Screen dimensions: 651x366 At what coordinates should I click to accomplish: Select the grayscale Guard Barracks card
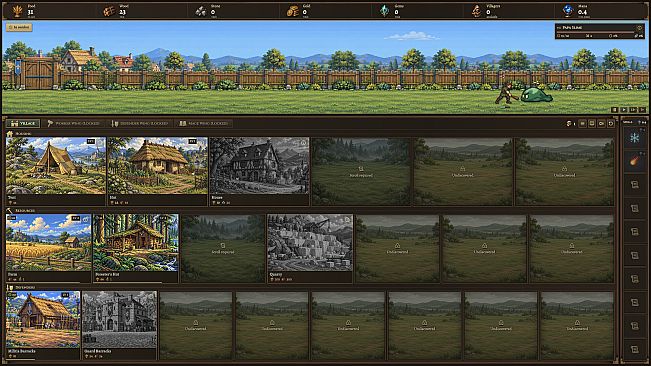tap(120, 325)
